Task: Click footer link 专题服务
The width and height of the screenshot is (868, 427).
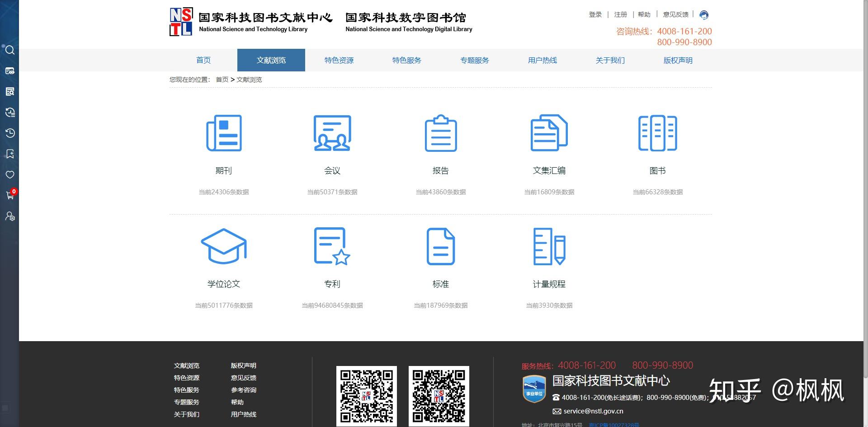Action: (x=187, y=402)
